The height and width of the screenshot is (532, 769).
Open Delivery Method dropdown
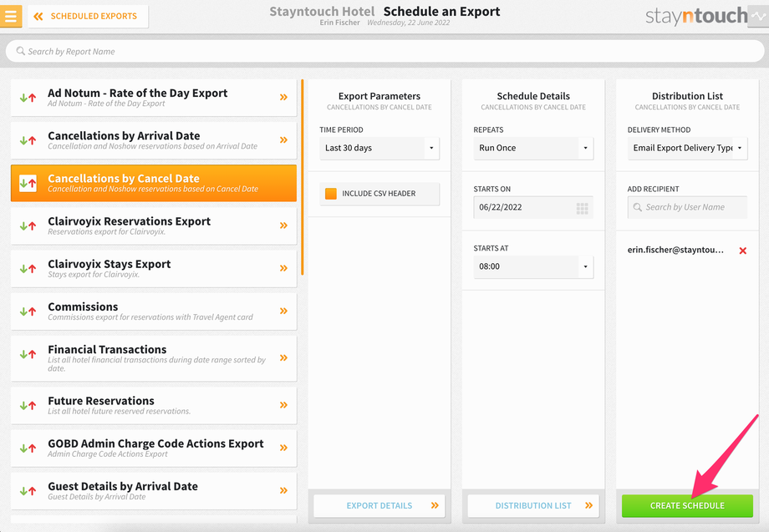687,148
